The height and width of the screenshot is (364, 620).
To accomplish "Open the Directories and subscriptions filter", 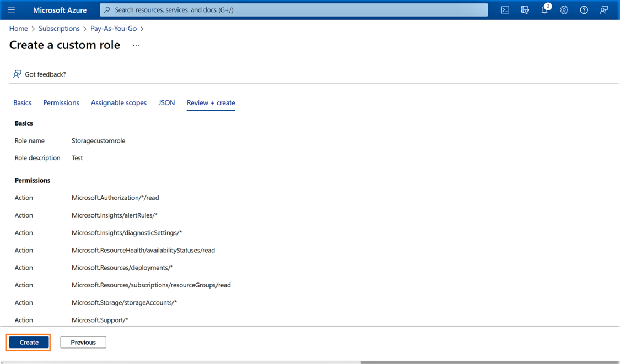I will 525,10.
